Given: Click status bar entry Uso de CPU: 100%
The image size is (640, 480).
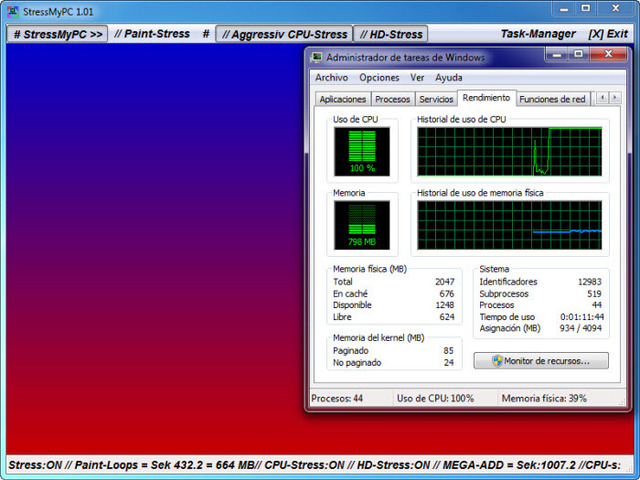Looking at the screenshot, I should pos(435,398).
